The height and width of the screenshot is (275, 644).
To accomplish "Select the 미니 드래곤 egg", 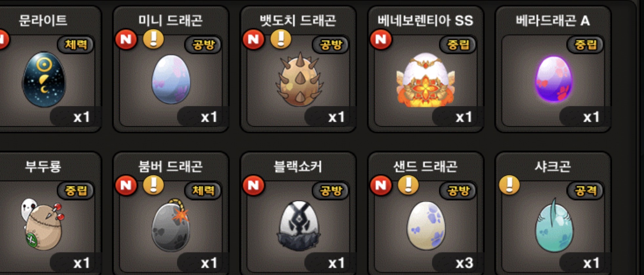I will (171, 80).
